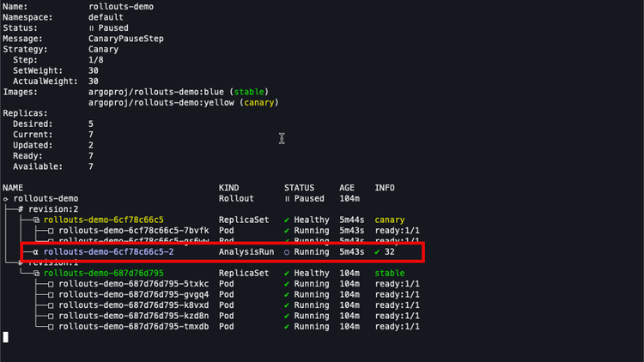Select the rollouts-demo-6cf78c66c5-2 AnalysisRun entry
Image resolution: width=644 pixels, height=362 pixels.
click(109, 252)
